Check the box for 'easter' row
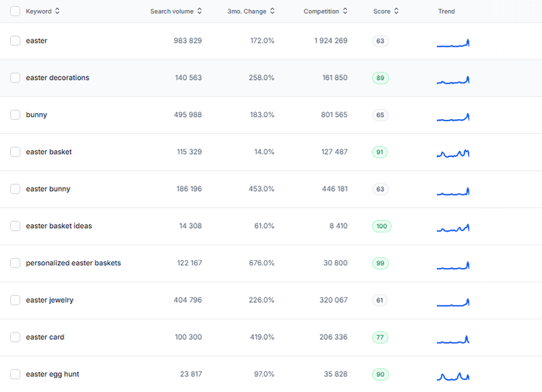542x392 pixels. click(x=15, y=41)
